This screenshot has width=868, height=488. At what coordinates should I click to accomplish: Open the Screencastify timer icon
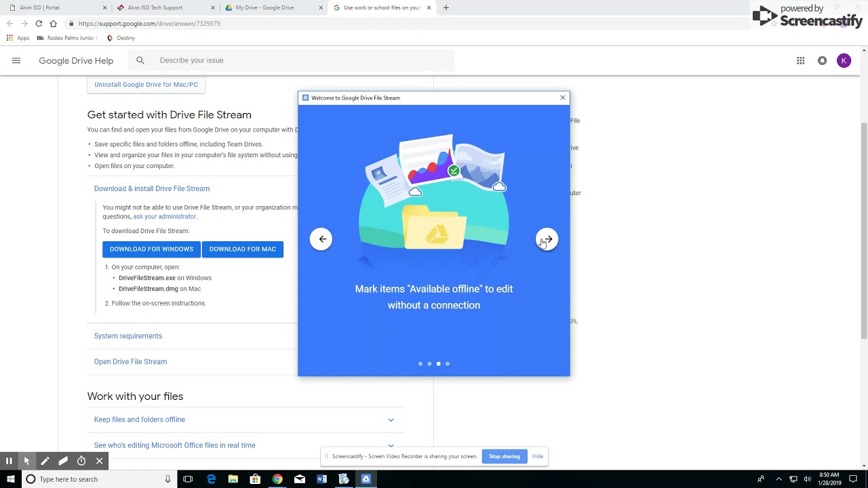(x=81, y=461)
